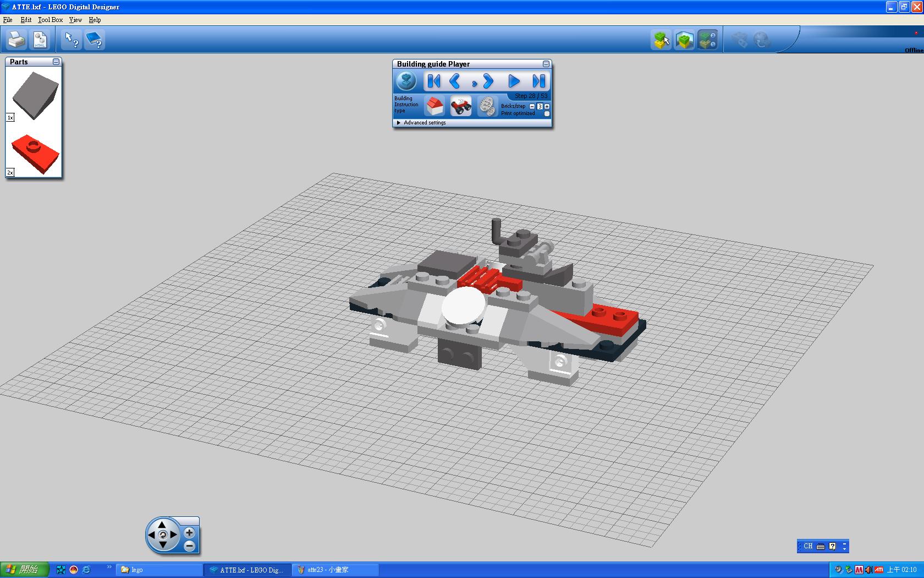The image size is (924, 578).
Task: Select the red plate in Parts
Action: (x=34, y=155)
